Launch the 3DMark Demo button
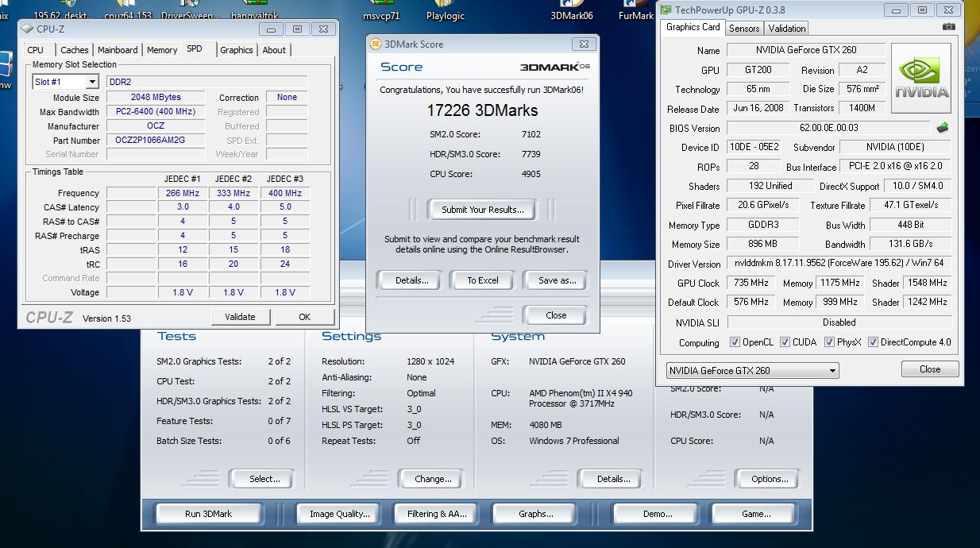Screen dimensions: 980x548 coord(657,514)
